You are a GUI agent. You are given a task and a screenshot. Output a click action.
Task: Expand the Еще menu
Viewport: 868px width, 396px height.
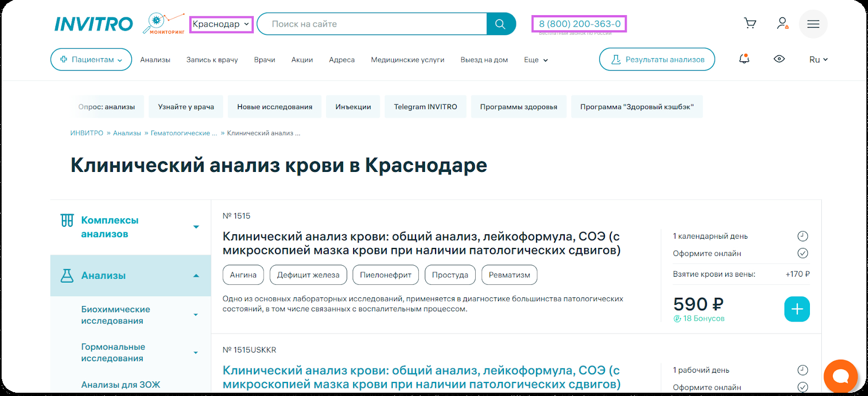point(536,60)
